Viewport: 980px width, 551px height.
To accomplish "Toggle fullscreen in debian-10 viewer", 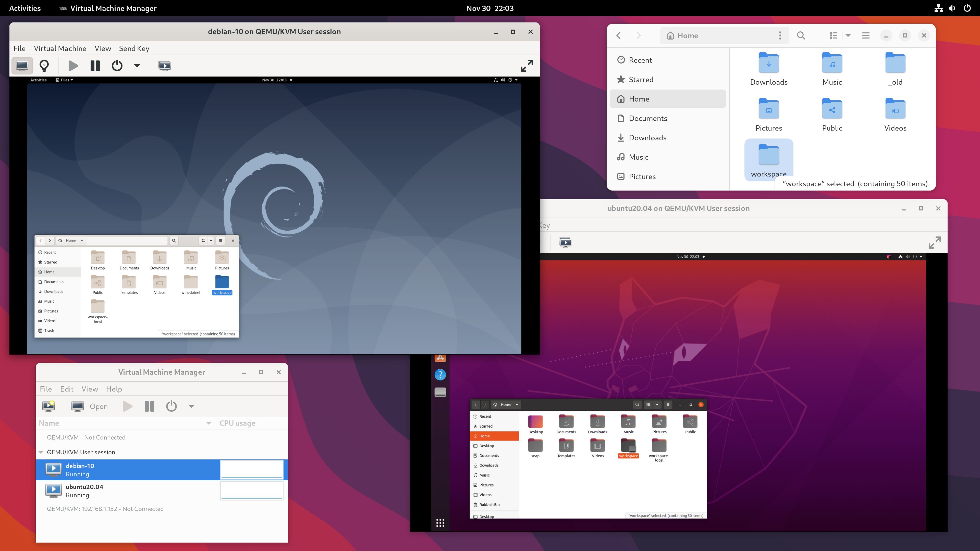I will pos(526,66).
